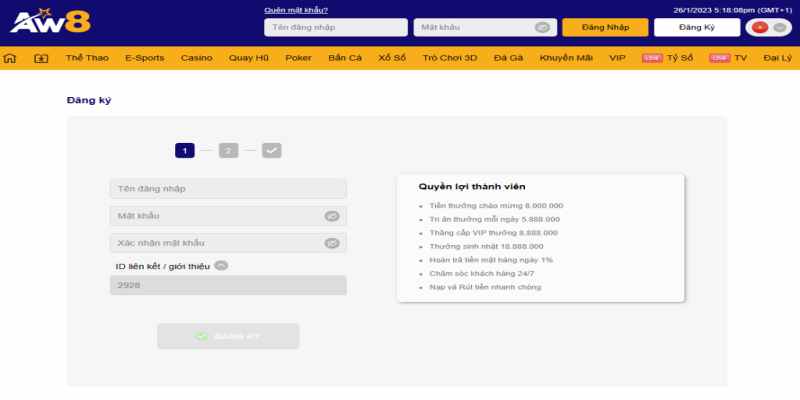Go to the home page icon
800x400 pixels.
tap(10, 58)
